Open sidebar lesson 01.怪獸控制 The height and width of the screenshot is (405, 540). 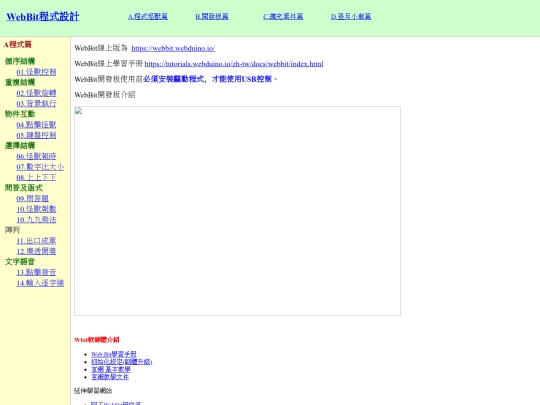click(x=36, y=72)
